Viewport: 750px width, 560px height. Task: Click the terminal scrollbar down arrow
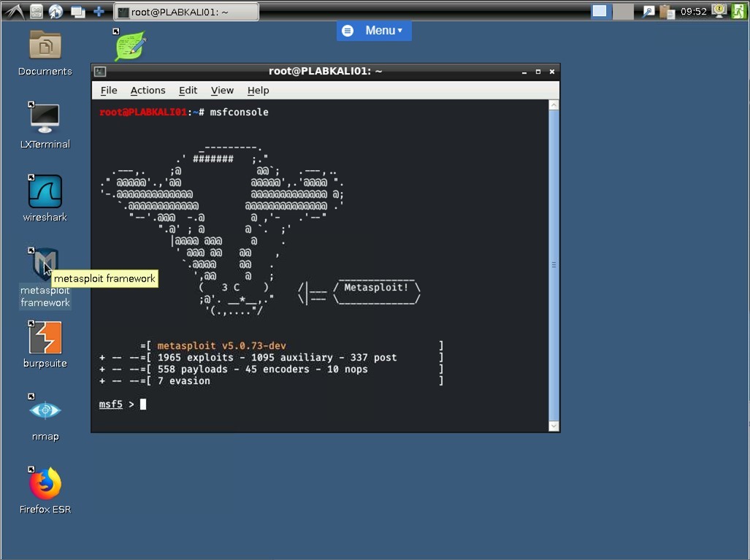pos(554,426)
